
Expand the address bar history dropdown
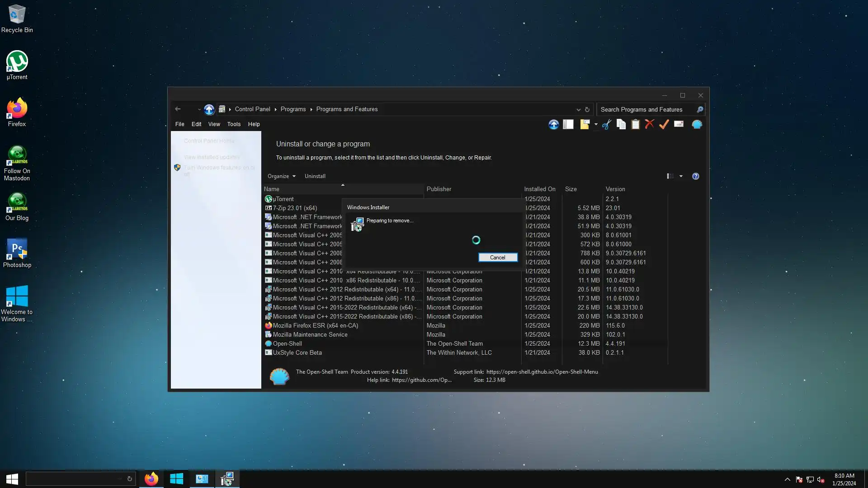[578, 109]
